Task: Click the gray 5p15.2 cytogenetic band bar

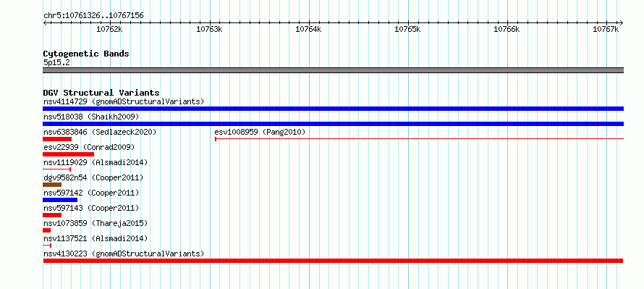Action: tap(333, 70)
